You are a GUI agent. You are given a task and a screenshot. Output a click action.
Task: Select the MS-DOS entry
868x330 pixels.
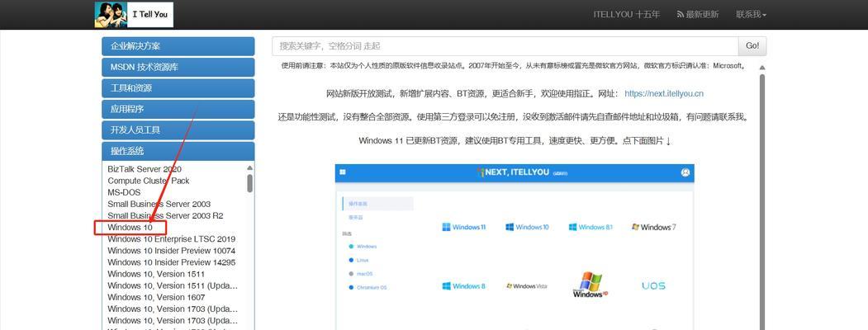tap(124, 192)
